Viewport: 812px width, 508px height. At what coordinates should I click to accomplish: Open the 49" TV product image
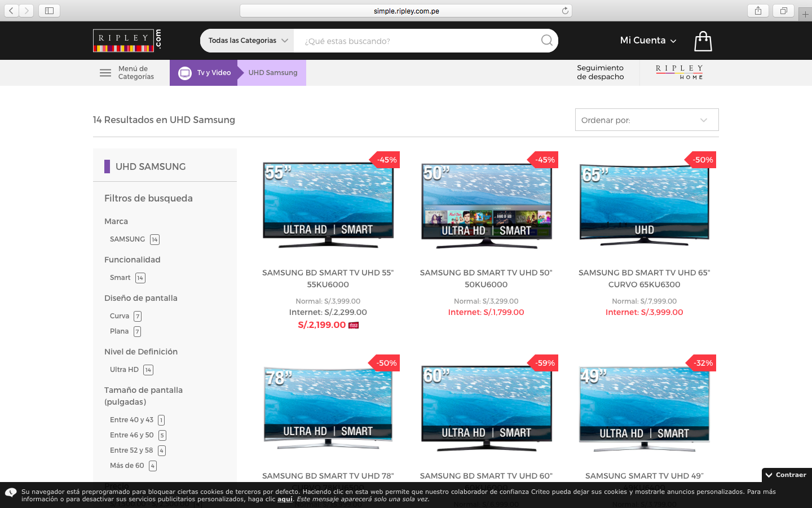[644, 409]
